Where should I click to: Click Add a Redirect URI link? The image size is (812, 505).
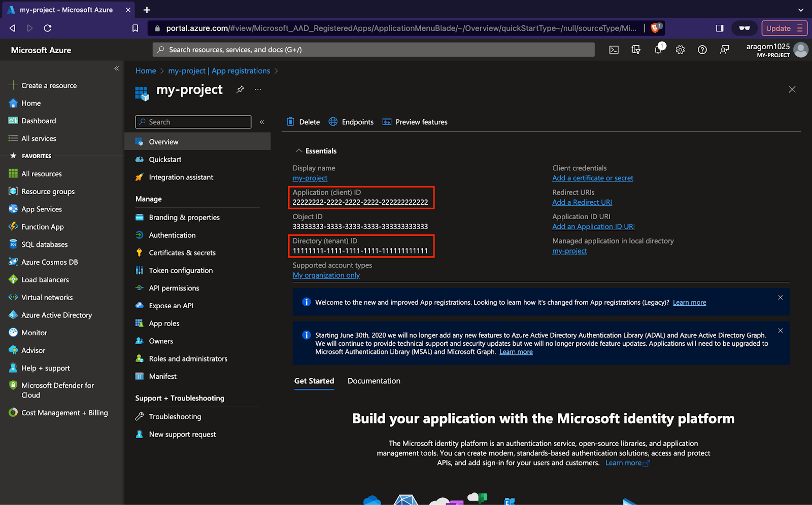coord(582,202)
